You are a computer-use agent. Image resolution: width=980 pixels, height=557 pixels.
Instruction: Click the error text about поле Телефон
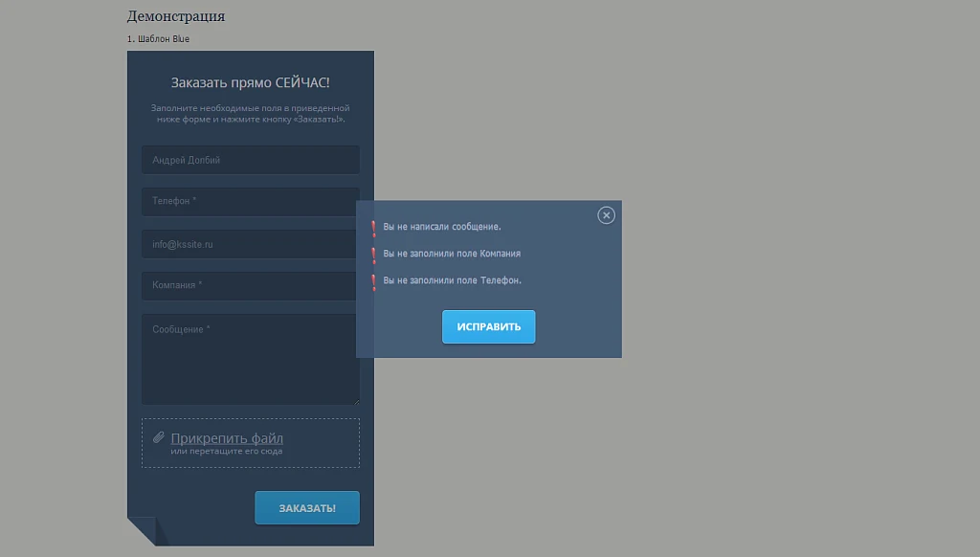tap(452, 280)
